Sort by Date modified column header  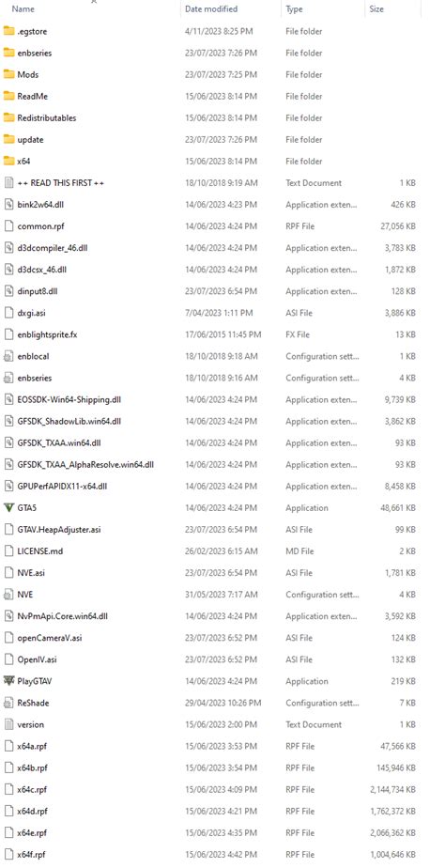(x=211, y=8)
